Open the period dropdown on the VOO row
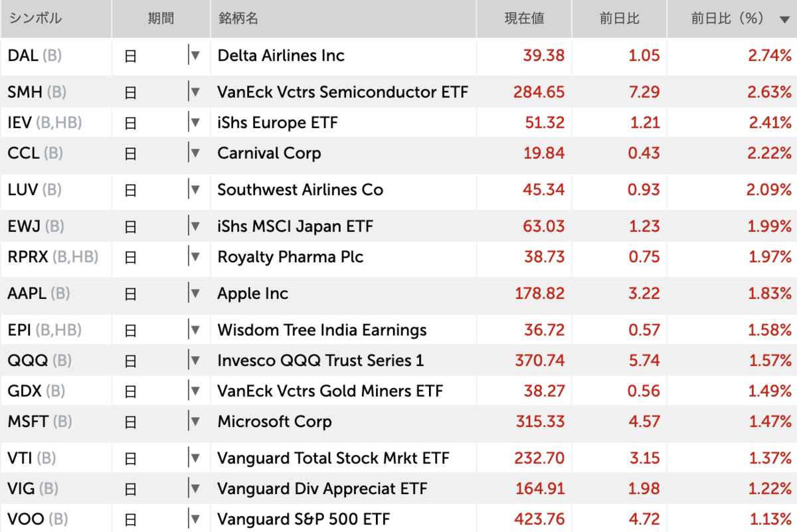797x532 pixels. 195,519
